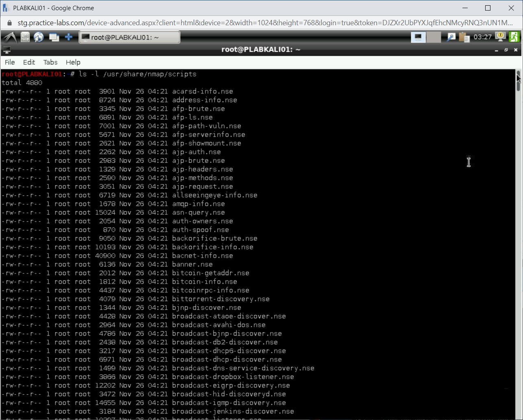Open the Kali applications menu icon
Screen dimensions: 523x420
click(10, 37)
